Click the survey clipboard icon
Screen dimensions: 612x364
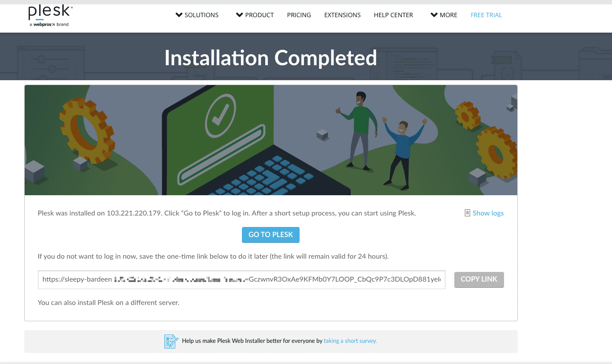point(171,341)
